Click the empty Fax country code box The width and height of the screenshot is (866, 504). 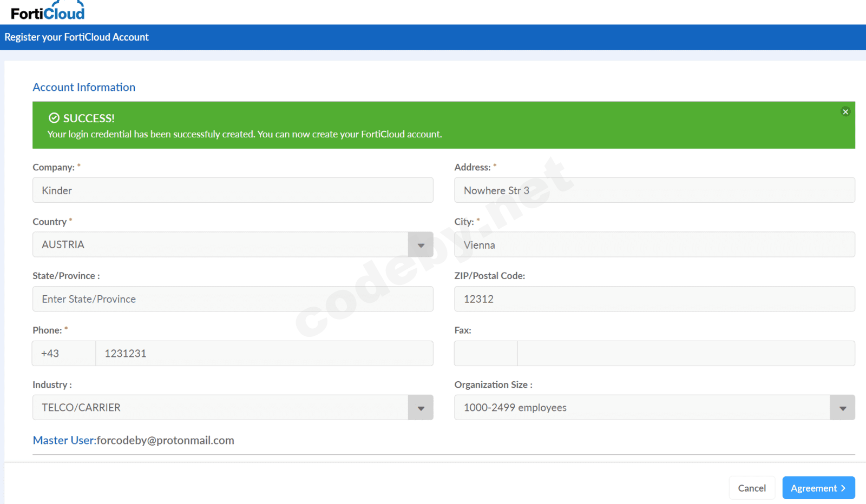[x=485, y=353]
